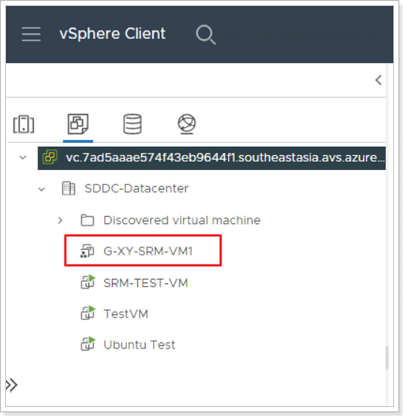
Task: Open the hamburger navigation menu
Action: (31, 34)
